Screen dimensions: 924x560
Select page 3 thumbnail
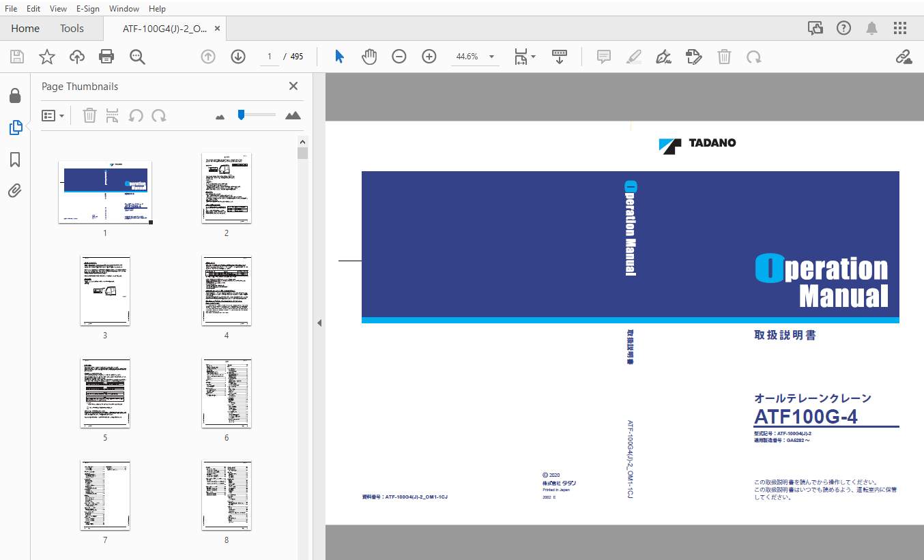click(x=105, y=291)
